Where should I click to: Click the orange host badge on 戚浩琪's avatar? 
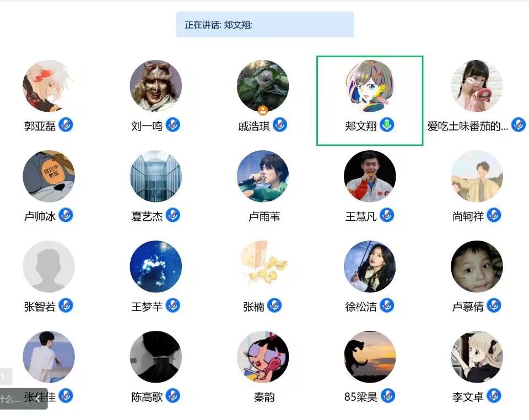263,110
